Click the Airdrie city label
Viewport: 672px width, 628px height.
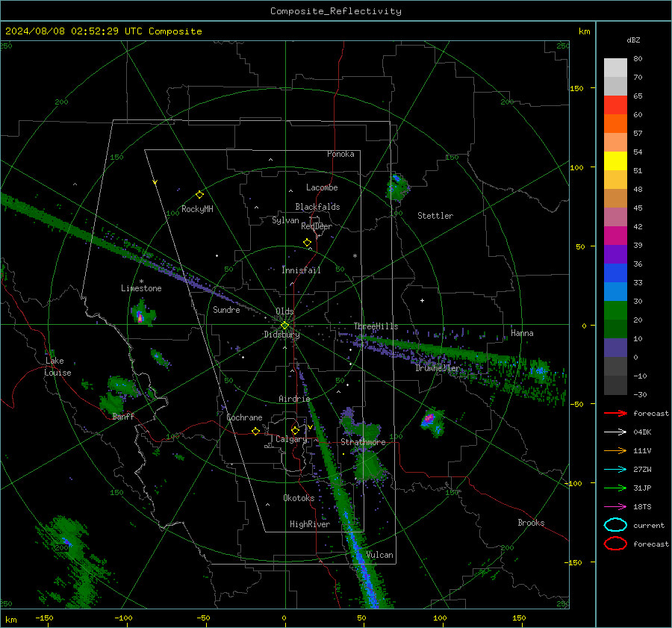pos(294,399)
